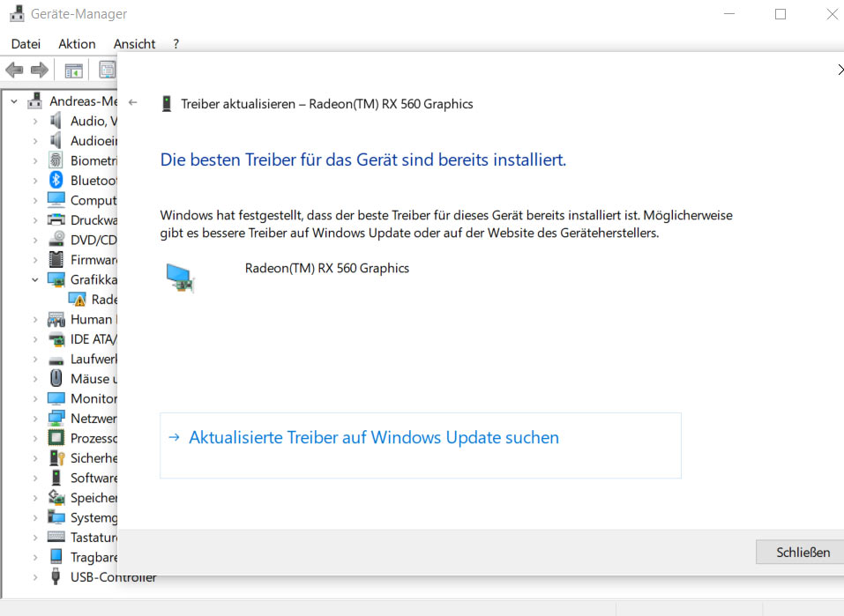Screen dimensions: 844x616
Task: Expand the Bluetooth category
Action: [x=35, y=181]
